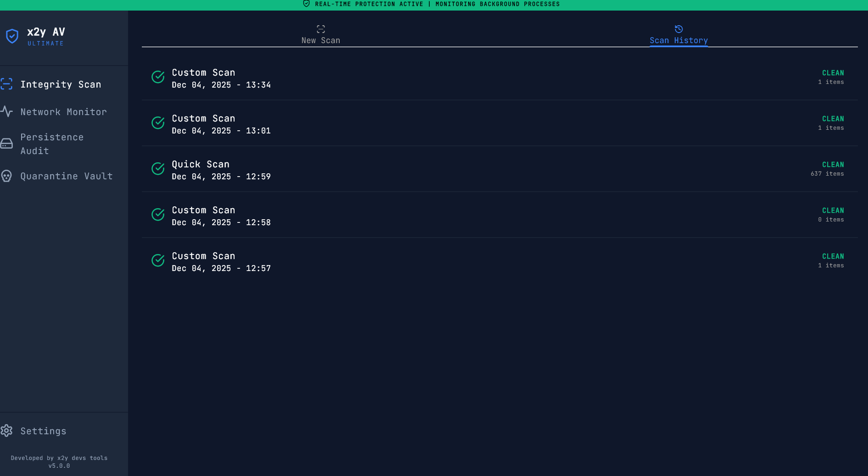Switch to the New Scan tab
The image size is (868, 476).
(x=321, y=35)
